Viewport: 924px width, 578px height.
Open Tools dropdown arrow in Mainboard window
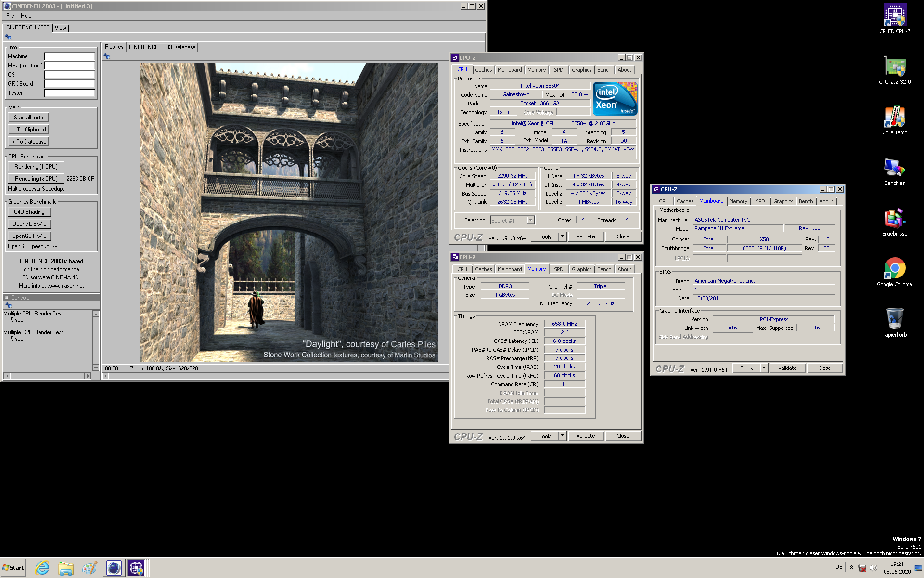pos(764,368)
